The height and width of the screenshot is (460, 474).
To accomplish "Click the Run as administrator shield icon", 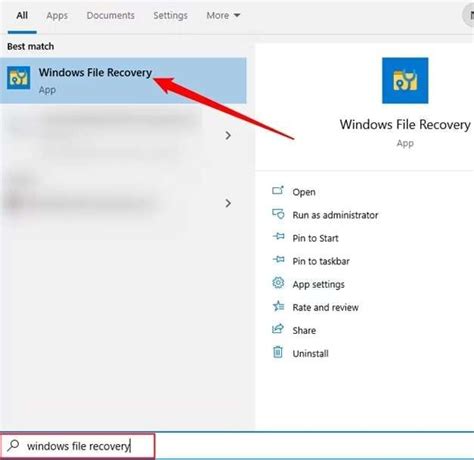I will (x=278, y=214).
